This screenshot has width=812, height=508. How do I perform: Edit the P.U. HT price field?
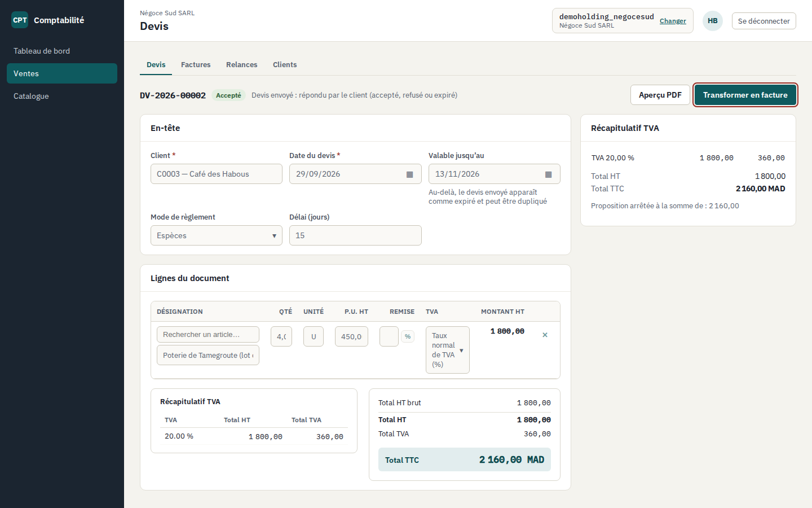point(351,336)
